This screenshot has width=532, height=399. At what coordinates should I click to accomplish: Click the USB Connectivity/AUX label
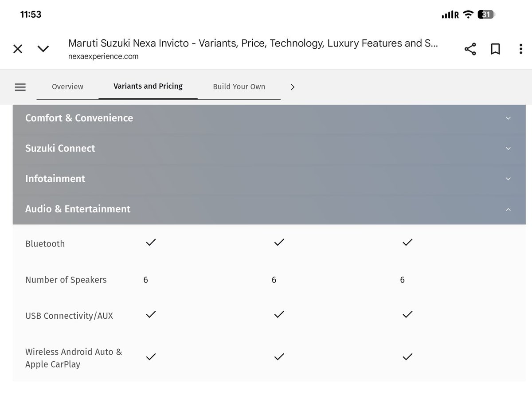[69, 316]
